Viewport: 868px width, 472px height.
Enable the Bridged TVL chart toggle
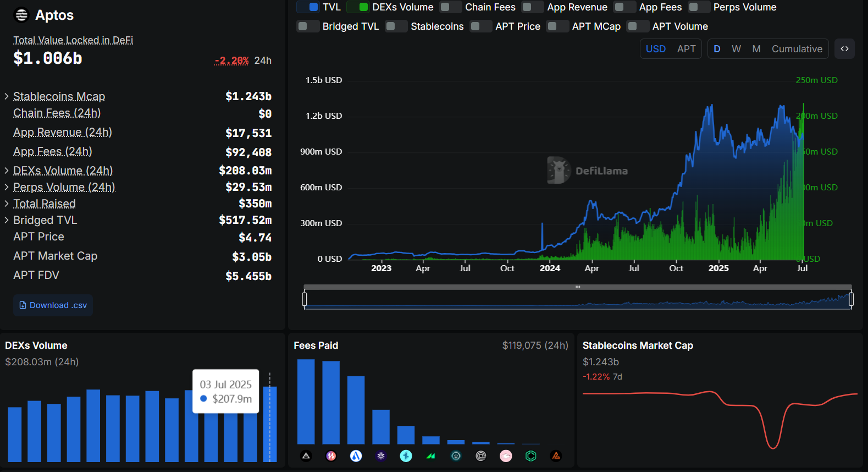coord(308,26)
